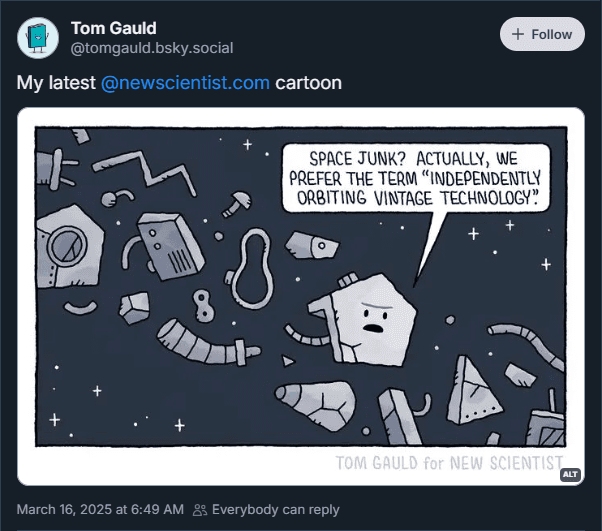Click the people icon beside reply settings
This screenshot has height=531, width=602.
(x=200, y=510)
